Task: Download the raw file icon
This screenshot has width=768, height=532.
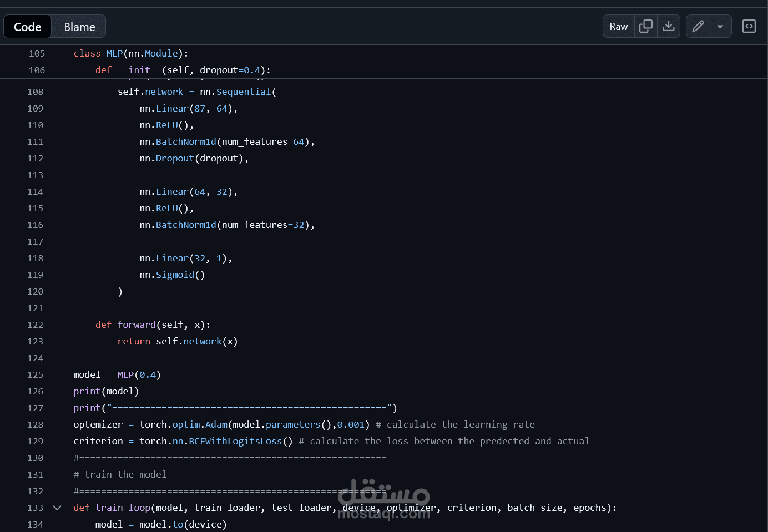Action: 669,27
